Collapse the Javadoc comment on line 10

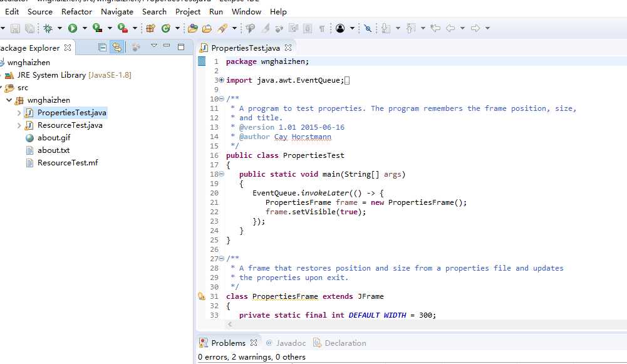point(222,99)
